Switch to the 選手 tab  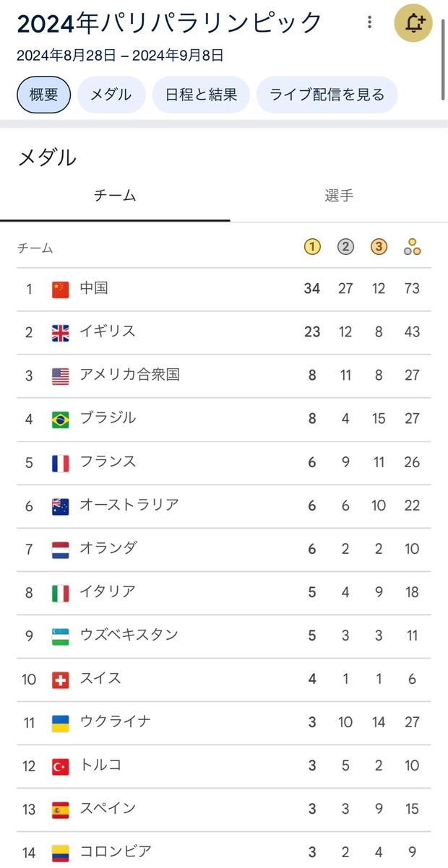[339, 196]
